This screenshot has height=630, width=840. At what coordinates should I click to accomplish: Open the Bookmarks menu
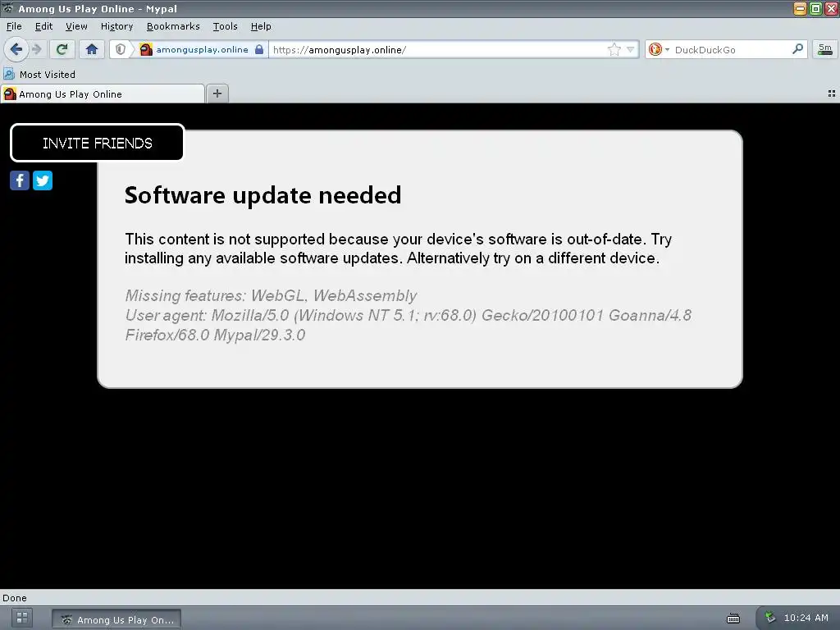click(173, 26)
